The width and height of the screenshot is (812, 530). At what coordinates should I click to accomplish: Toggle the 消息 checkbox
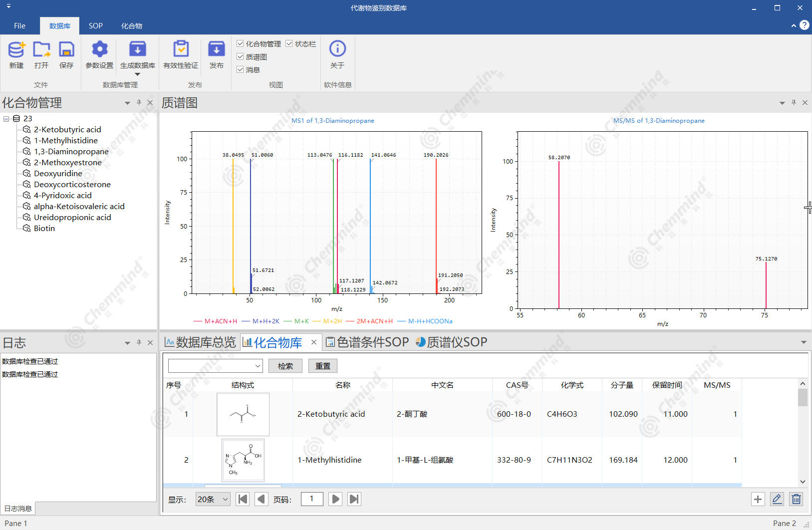pyautogui.click(x=240, y=70)
